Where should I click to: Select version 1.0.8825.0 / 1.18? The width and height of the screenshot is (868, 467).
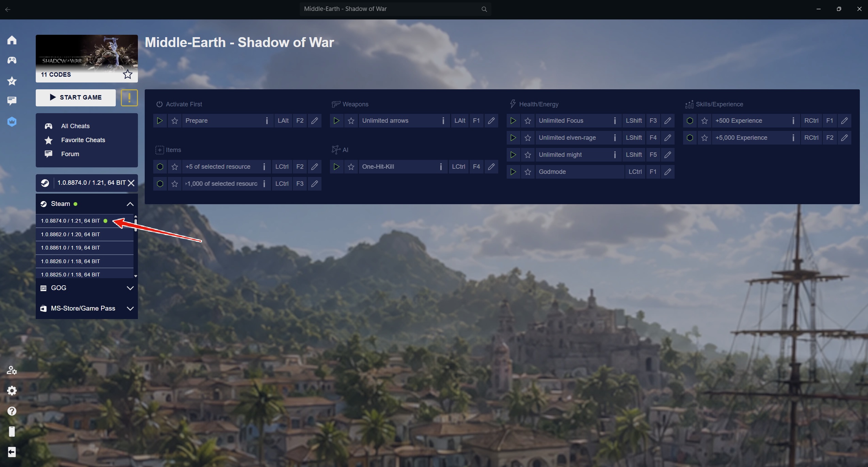(x=84, y=274)
